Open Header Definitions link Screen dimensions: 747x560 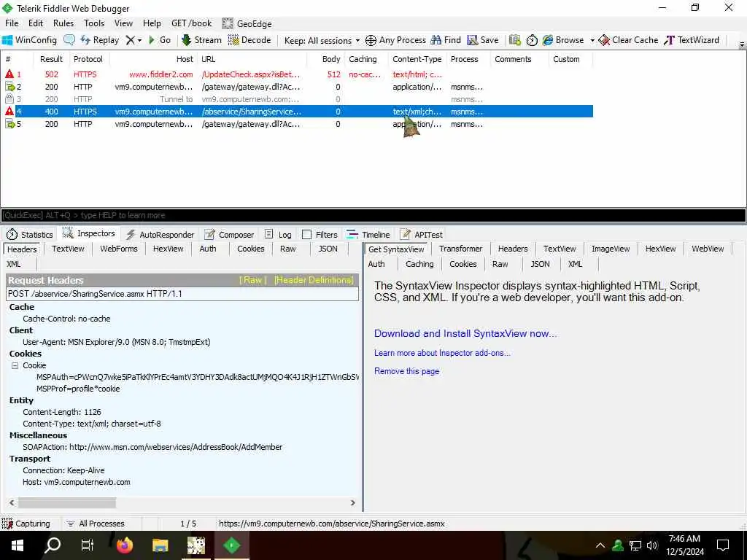coord(314,280)
